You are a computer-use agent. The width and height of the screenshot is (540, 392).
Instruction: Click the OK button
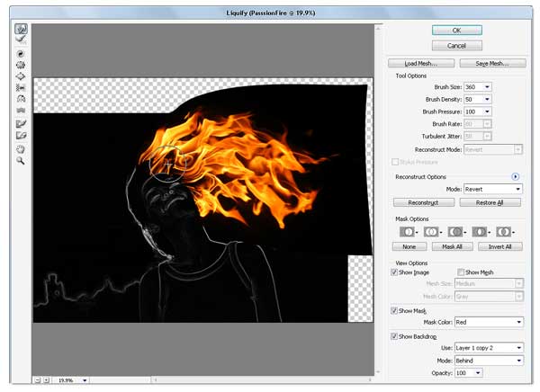pos(456,30)
